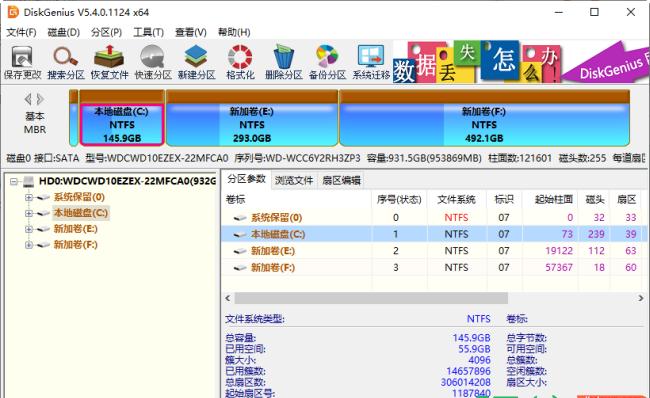Switch to the 分区参数 tab

246,179
